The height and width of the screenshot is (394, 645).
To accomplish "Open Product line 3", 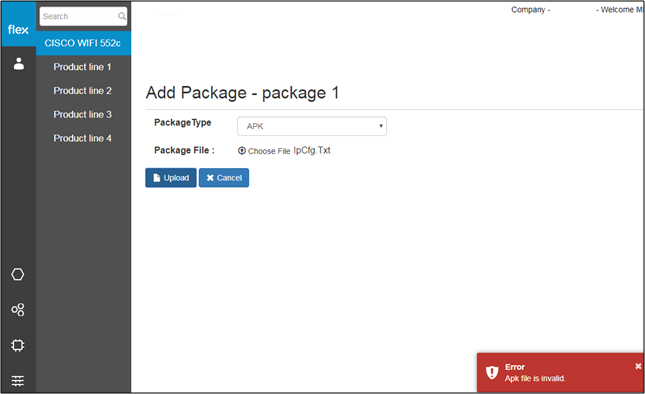I will [82, 115].
